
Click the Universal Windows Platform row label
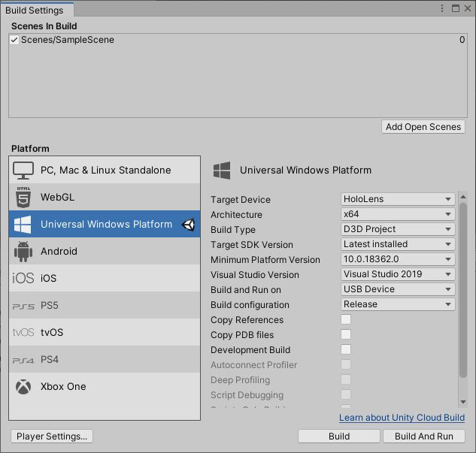click(x=106, y=225)
